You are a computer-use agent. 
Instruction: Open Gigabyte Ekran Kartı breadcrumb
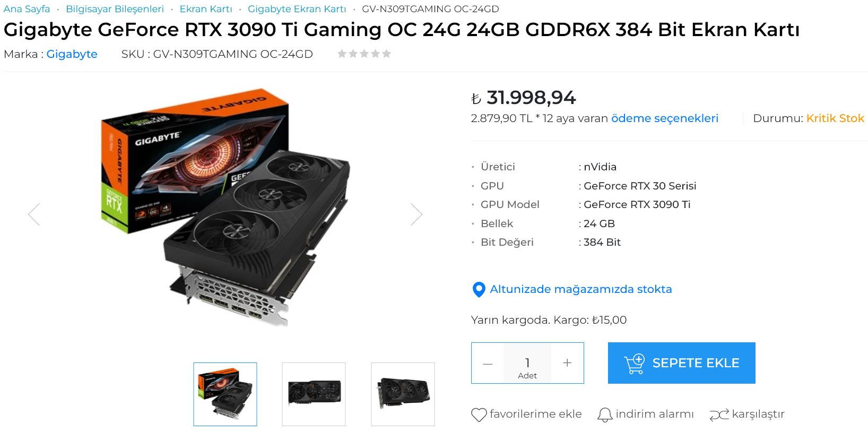tap(297, 9)
